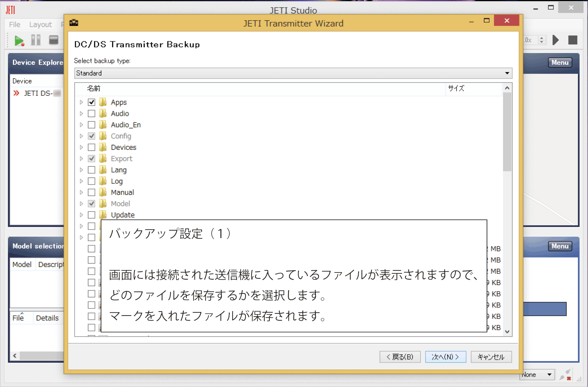This screenshot has height=387, width=588.
Task: Click the Audio_En folder icon
Action: point(103,124)
